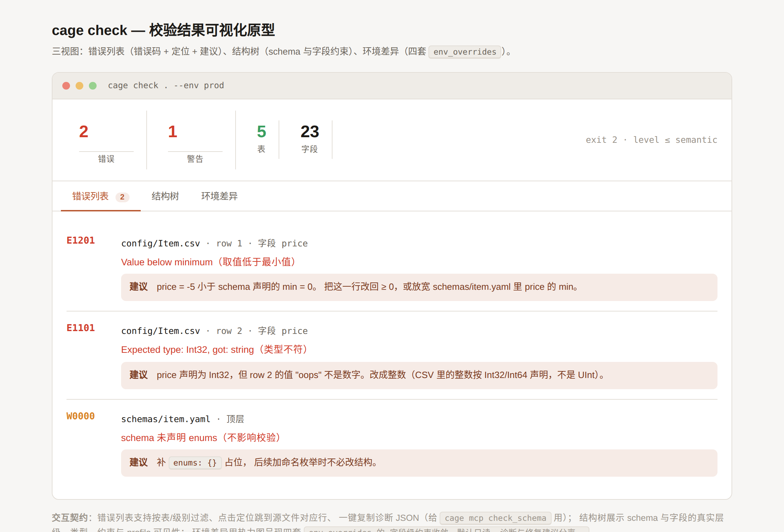Select warning code W0000
This screenshot has width=784, height=532.
(80, 416)
